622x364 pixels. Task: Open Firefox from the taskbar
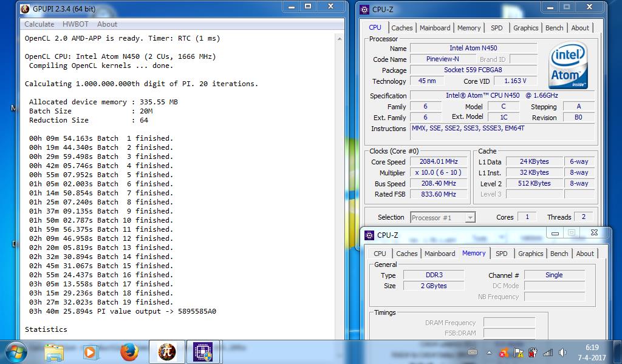[129, 352]
